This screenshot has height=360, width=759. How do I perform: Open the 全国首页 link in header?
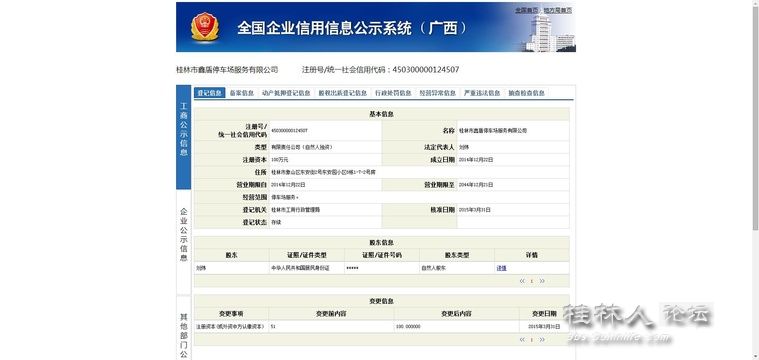pos(527,10)
